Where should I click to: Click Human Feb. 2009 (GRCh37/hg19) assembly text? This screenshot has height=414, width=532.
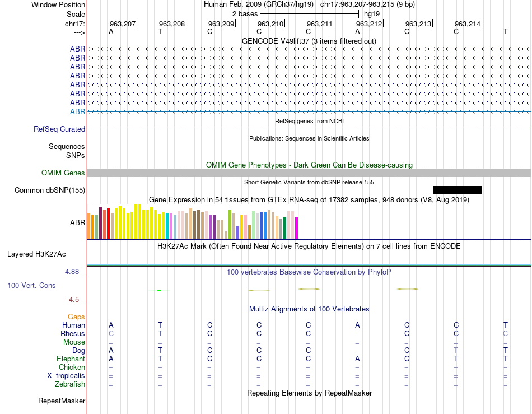259,4
